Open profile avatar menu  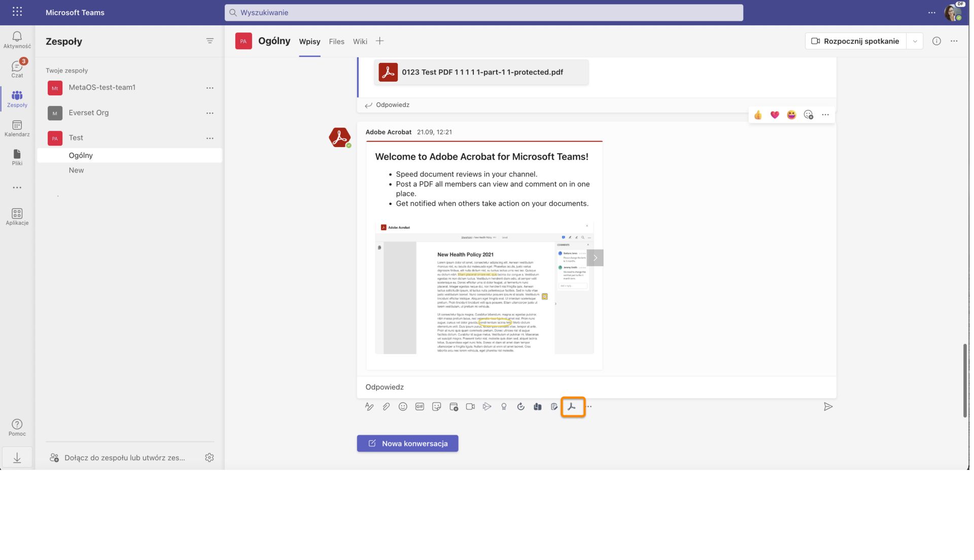click(x=953, y=12)
